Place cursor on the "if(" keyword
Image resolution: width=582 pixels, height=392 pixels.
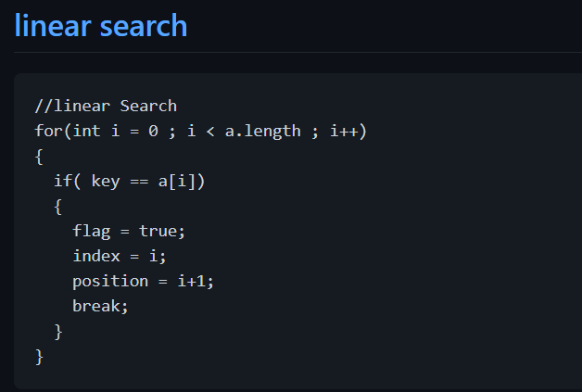click(67, 181)
